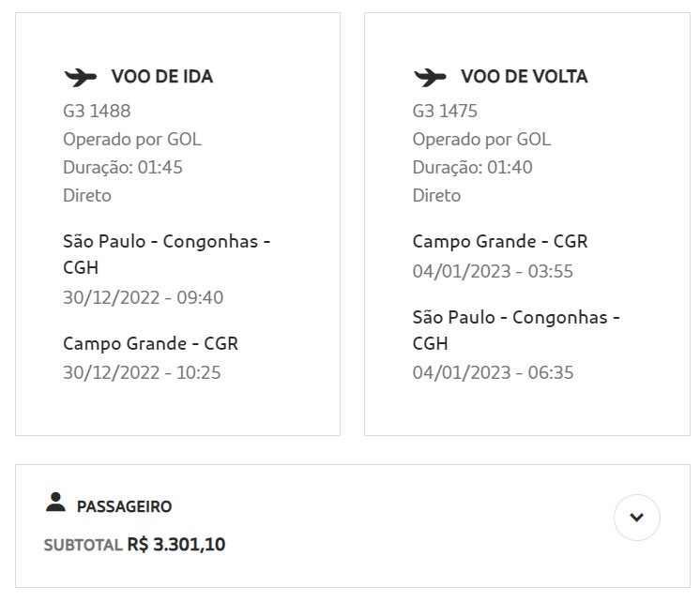Image resolution: width=700 pixels, height=602 pixels.
Task: Click Operado por GOL in outbound card
Action: pos(132,139)
